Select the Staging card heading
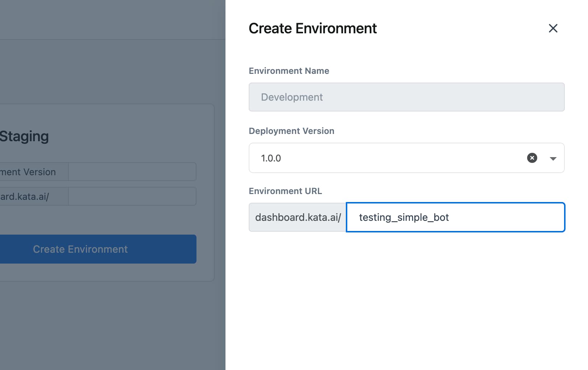 tap(24, 136)
